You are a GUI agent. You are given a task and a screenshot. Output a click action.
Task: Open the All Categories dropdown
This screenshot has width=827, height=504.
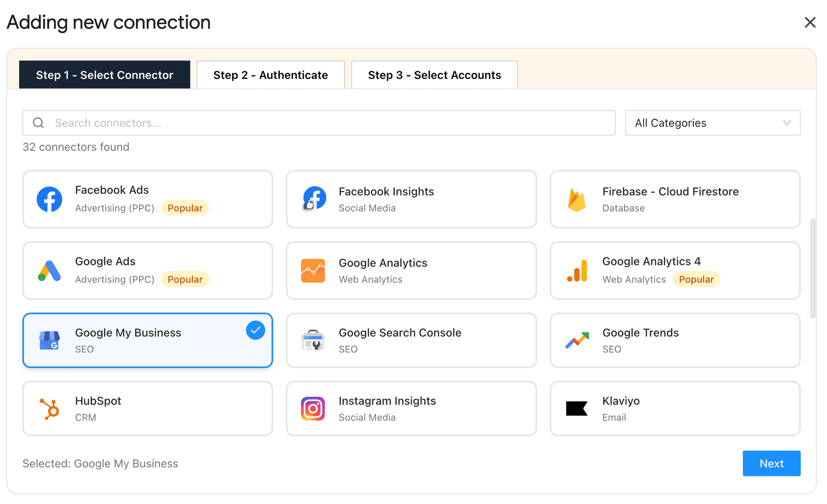tap(712, 123)
